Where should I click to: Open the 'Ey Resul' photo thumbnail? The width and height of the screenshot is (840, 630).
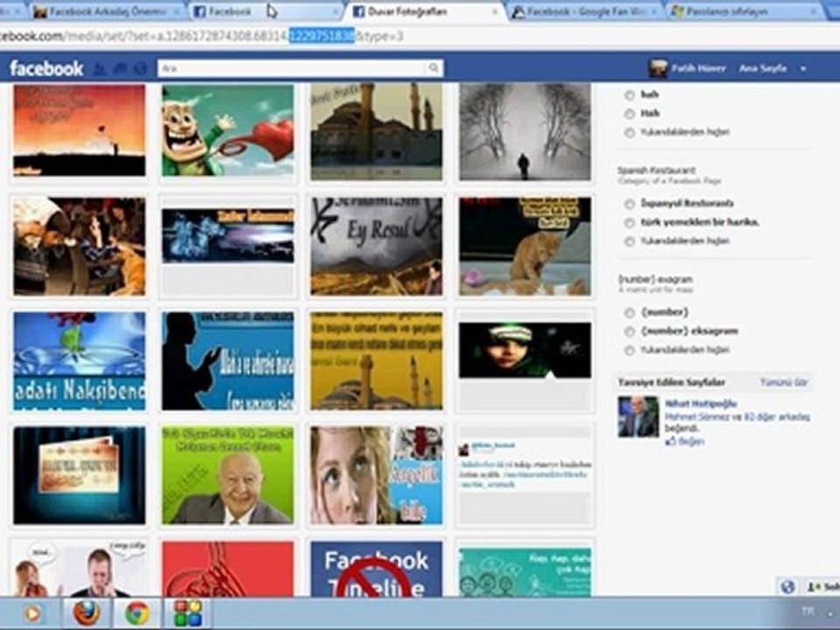coord(376,247)
